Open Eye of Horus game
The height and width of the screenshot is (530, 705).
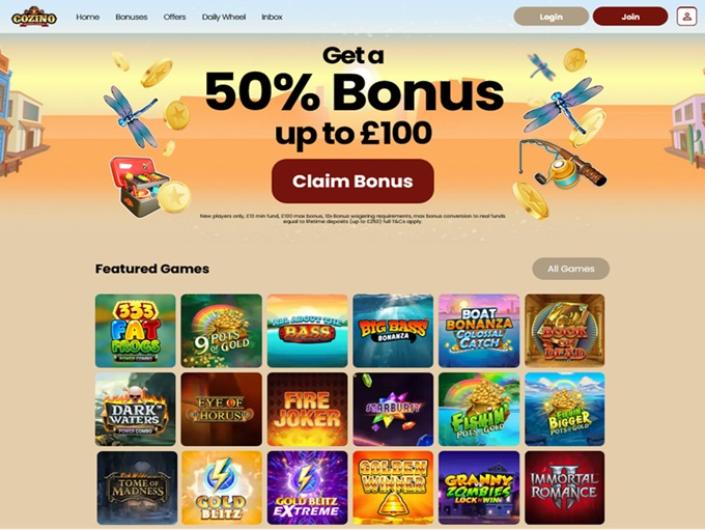(221, 409)
